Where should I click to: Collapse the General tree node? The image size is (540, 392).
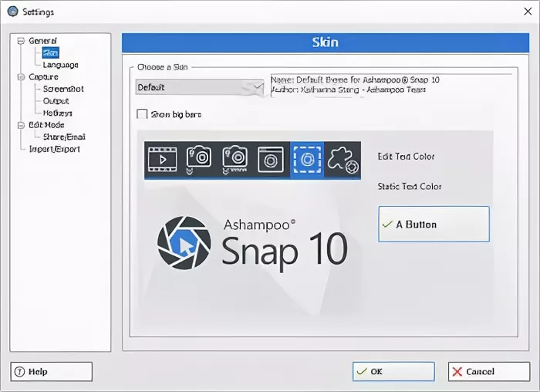pyautogui.click(x=21, y=41)
